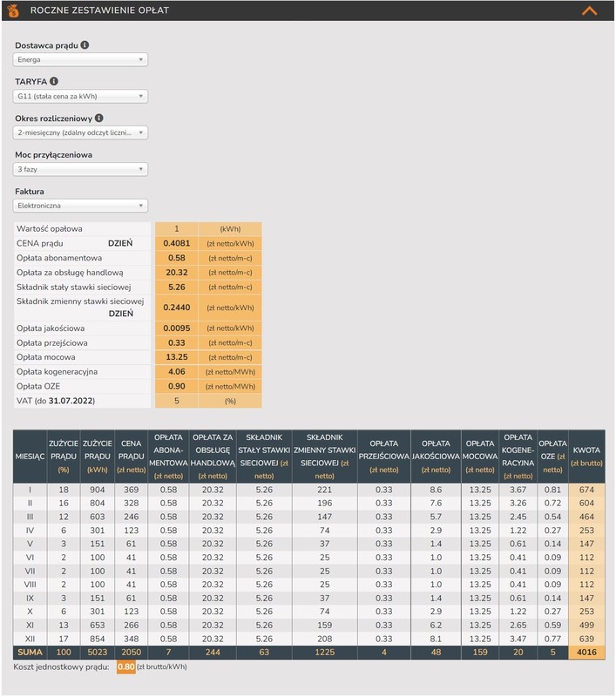This screenshot has height=697, width=616.
Task: Click the money bag icon in header
Action: (13, 10)
